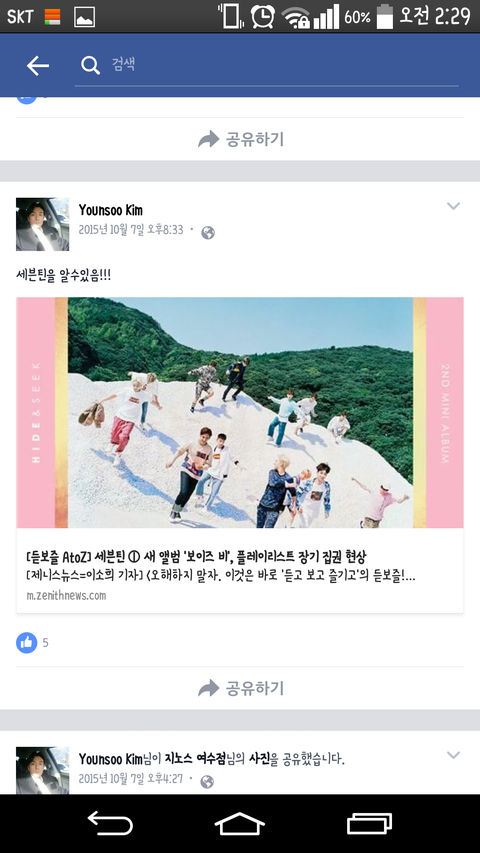480x853 pixels.
Task: Expand the Seventeen post options chevron
Action: click(453, 206)
